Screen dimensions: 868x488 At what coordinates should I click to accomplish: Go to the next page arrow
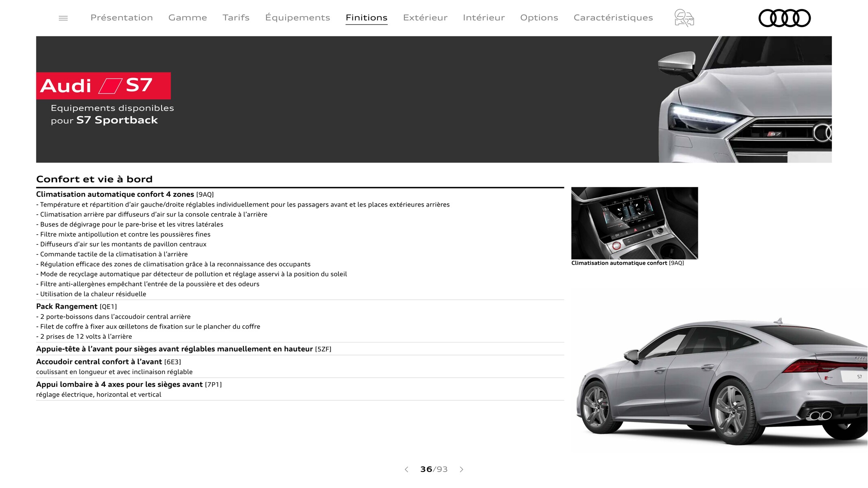pyautogui.click(x=461, y=469)
